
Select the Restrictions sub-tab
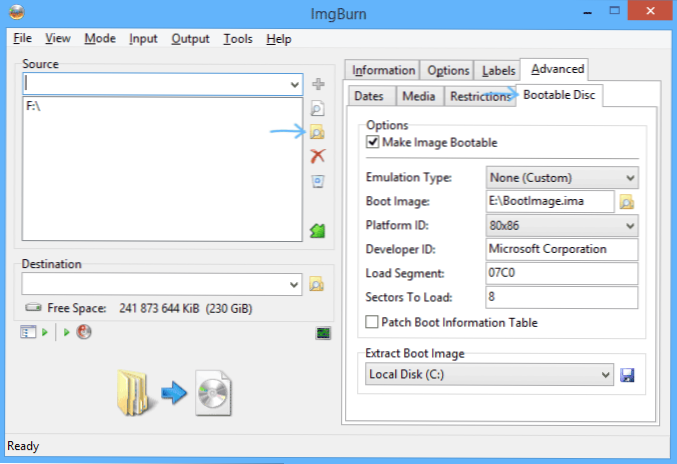tap(480, 96)
